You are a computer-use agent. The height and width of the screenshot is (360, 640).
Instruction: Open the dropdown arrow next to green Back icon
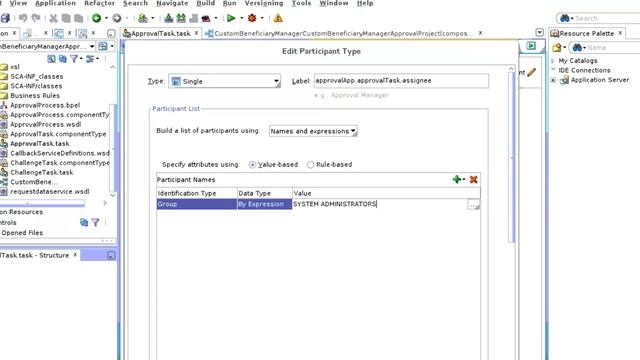click(x=106, y=18)
